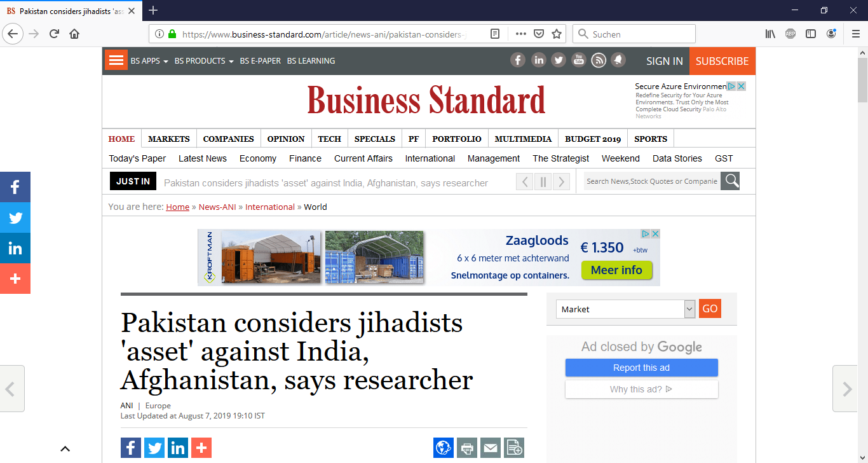The width and height of the screenshot is (868, 463).
Task: Click the SUBSCRIBE button
Action: [x=722, y=61]
